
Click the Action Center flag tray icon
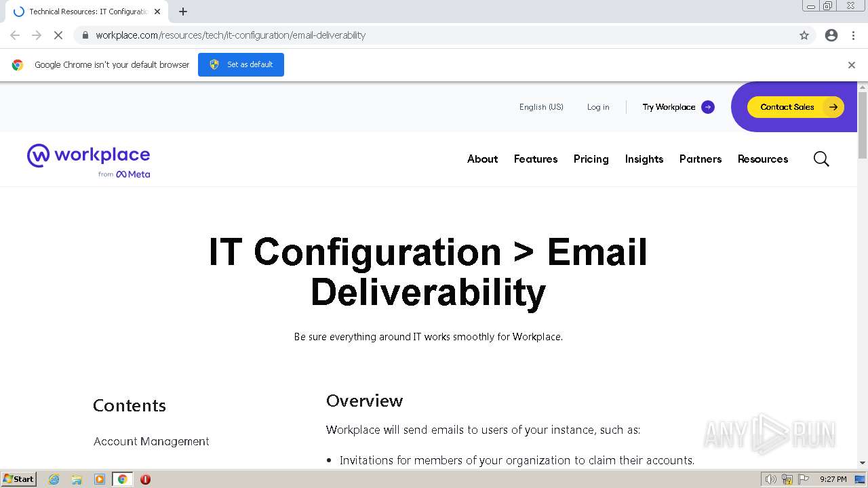coord(804,479)
